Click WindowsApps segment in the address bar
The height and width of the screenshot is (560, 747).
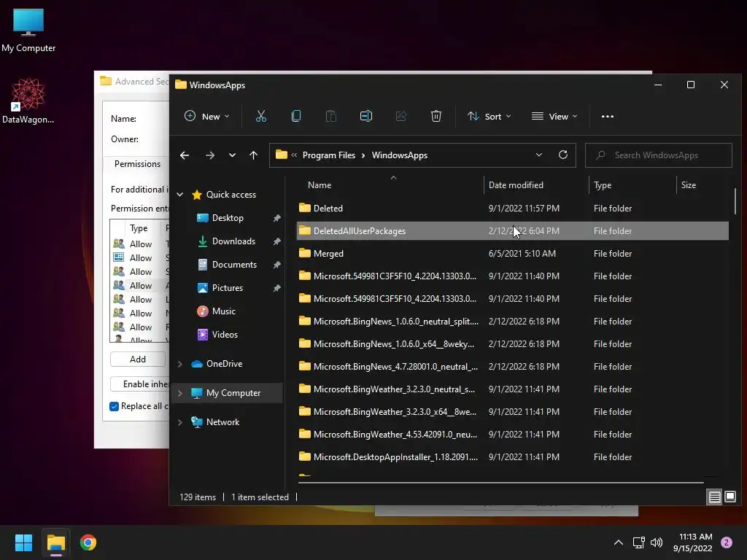[399, 155]
